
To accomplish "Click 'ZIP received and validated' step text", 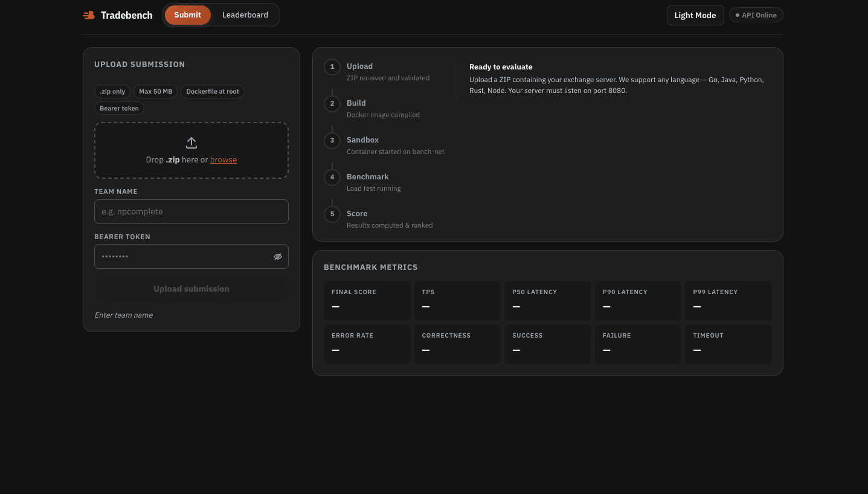I will tap(388, 78).
